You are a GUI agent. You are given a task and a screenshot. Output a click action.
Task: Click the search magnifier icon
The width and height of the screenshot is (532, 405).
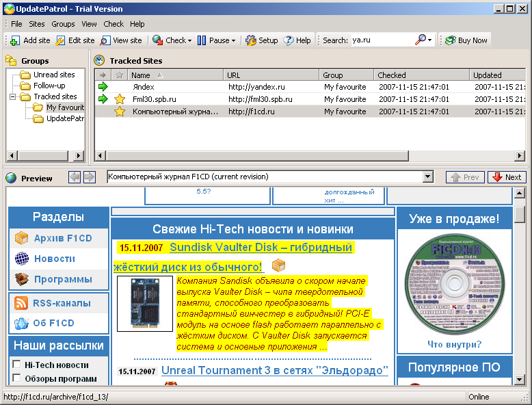click(x=421, y=40)
